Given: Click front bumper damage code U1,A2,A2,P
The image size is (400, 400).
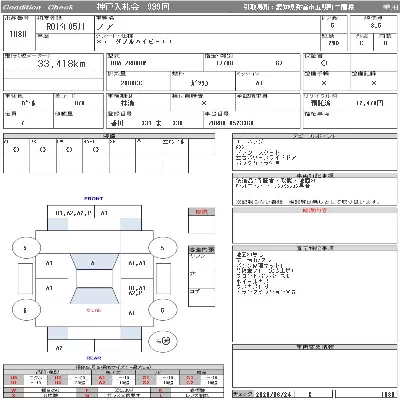Looking at the screenshot, I should tap(73, 213).
